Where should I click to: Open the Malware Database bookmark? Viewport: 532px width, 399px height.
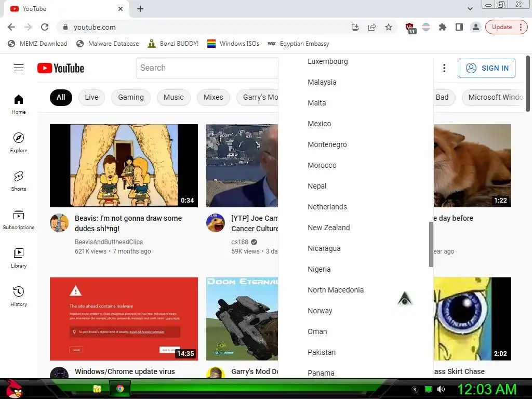[108, 44]
